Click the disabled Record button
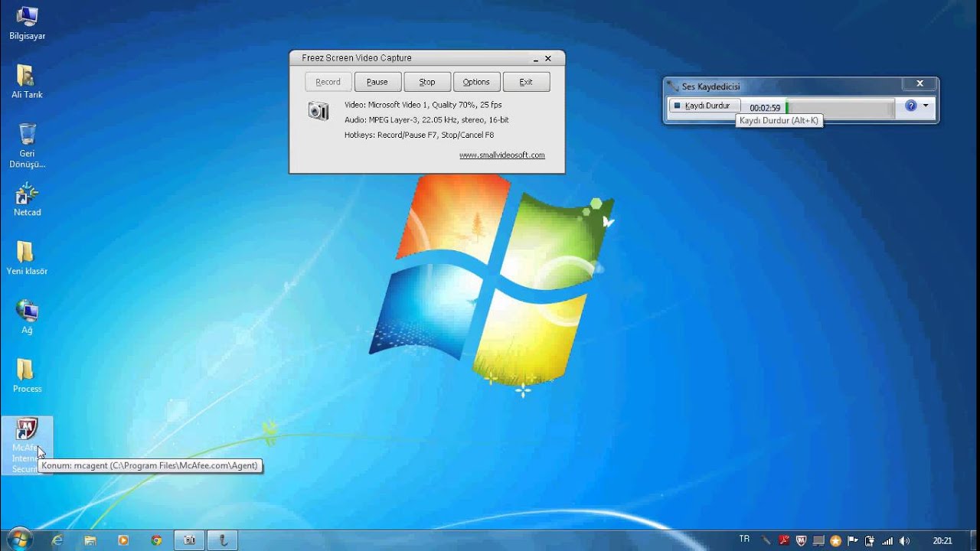Viewport: 980px width, 551px height. point(328,82)
